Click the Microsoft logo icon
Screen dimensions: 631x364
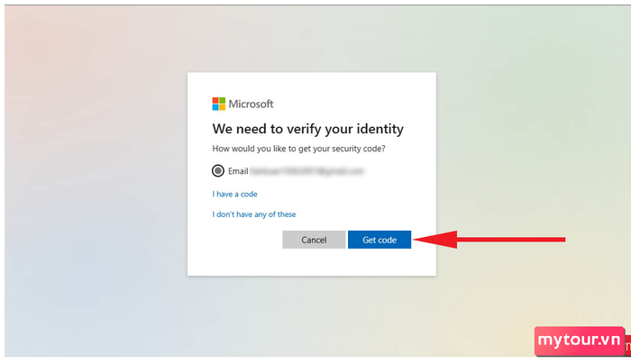(219, 104)
